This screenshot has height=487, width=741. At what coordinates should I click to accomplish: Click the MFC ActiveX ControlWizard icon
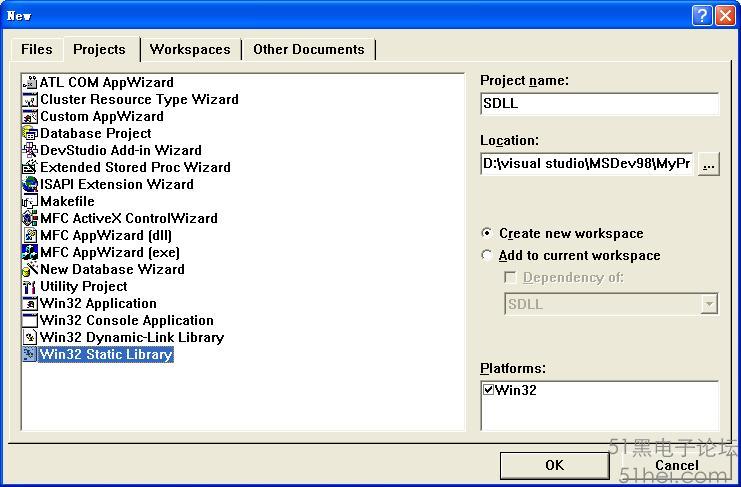coord(30,218)
